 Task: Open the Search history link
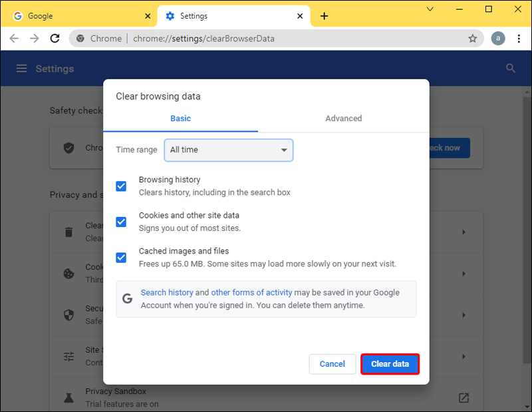167,293
